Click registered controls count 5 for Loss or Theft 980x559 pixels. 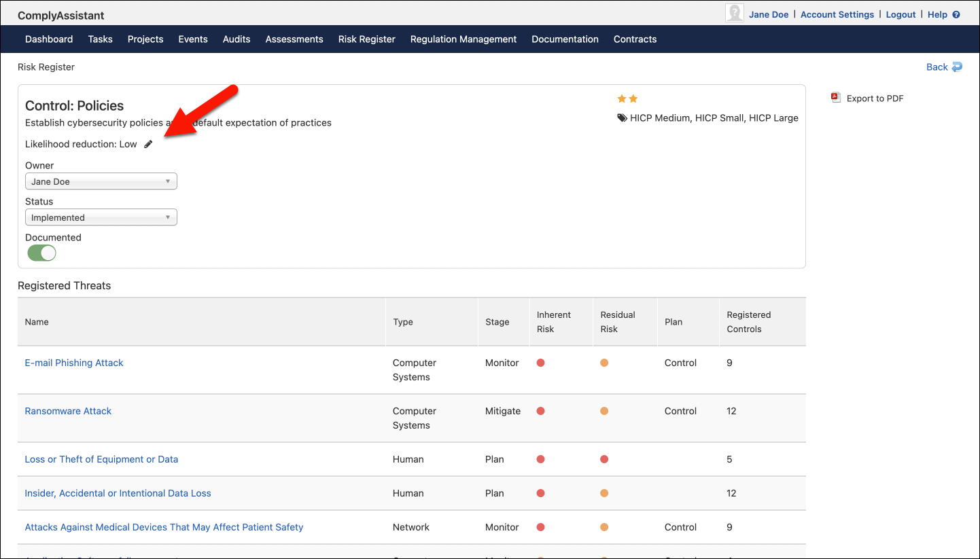click(729, 459)
